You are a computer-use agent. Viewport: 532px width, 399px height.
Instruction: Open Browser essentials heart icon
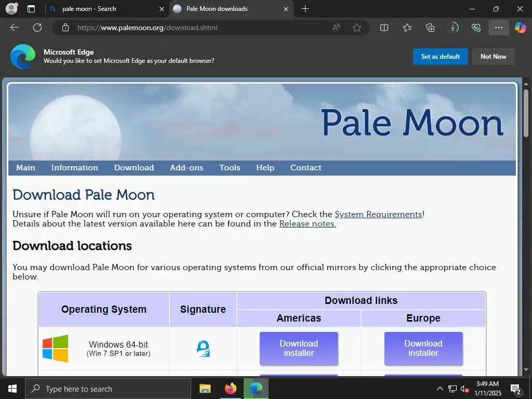pos(476,28)
